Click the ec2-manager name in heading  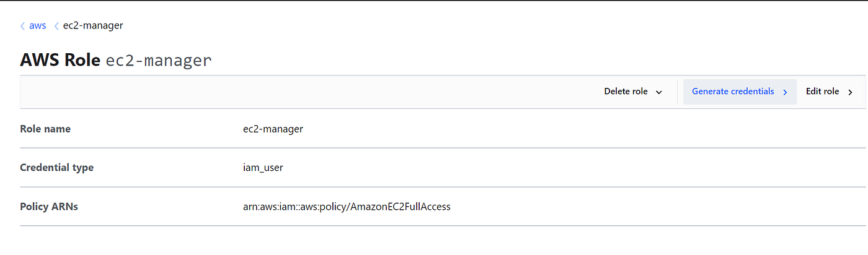pos(159,61)
